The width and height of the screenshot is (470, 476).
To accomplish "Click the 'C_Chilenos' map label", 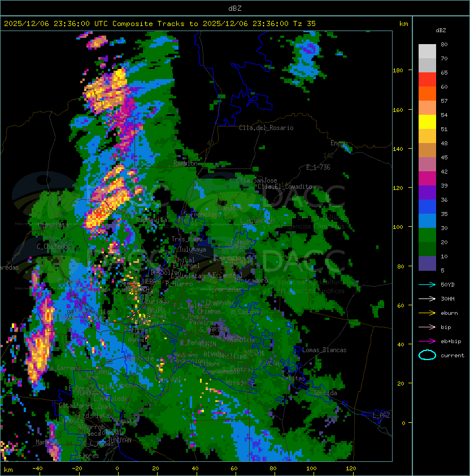I will click(54, 246).
